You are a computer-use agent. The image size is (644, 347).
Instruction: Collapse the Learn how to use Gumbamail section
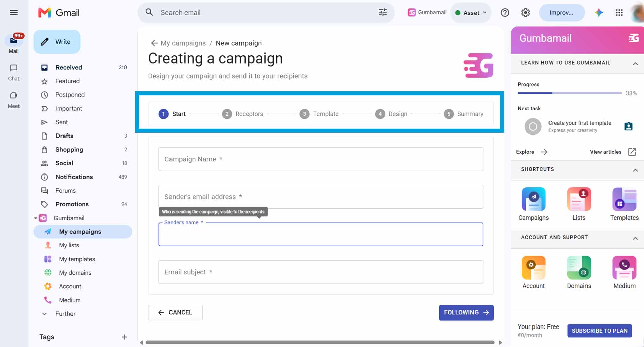click(x=635, y=63)
